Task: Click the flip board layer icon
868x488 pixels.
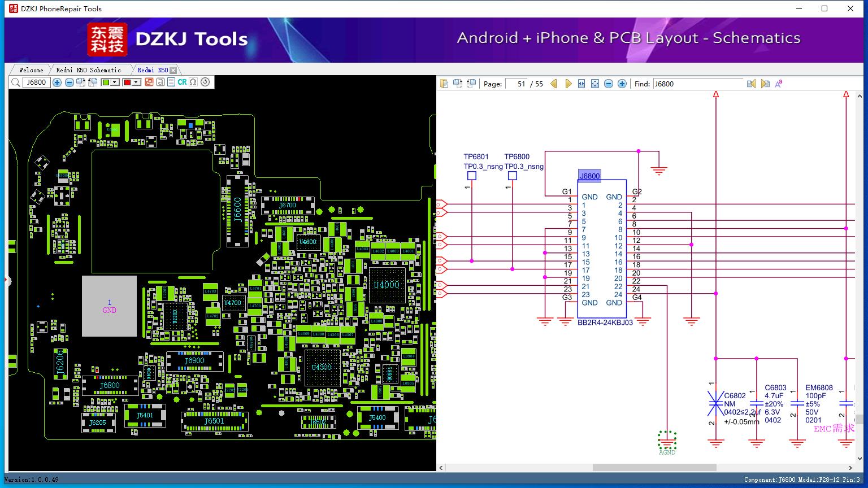Action: coord(81,82)
